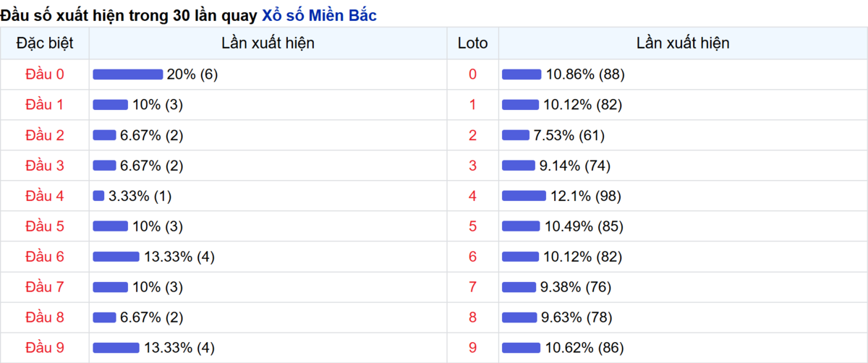Select Loto number 0 cell
This screenshot has width=868, height=363.
coord(473,74)
